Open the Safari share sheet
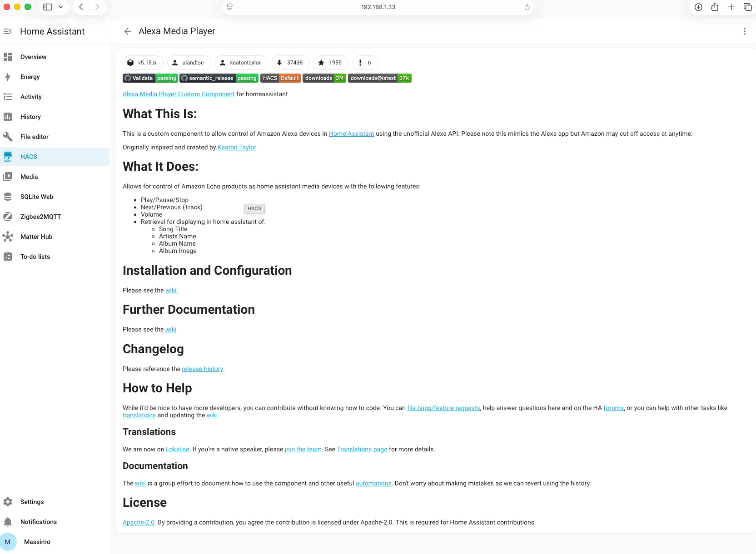This screenshot has width=756, height=554. pyautogui.click(x=715, y=7)
